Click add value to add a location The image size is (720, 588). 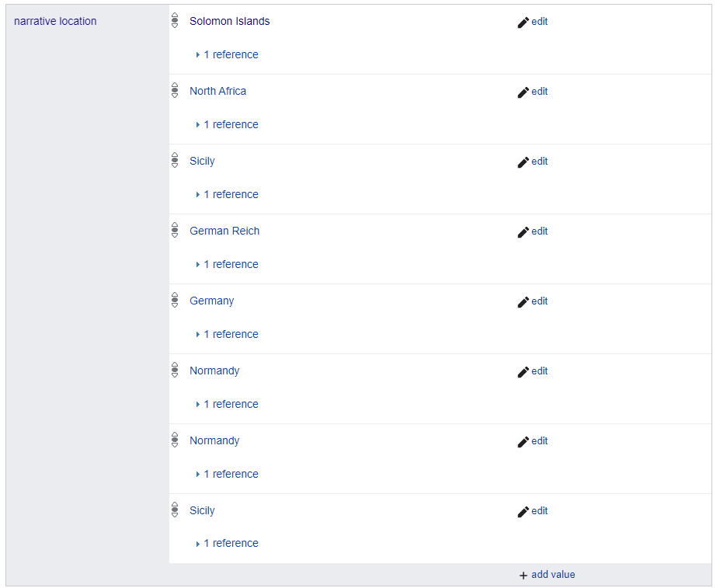tap(548, 575)
